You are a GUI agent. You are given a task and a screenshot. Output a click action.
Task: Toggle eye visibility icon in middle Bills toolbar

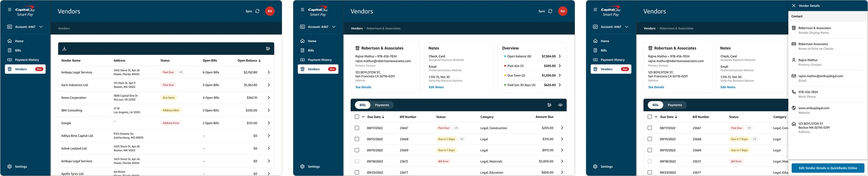[x=560, y=105]
